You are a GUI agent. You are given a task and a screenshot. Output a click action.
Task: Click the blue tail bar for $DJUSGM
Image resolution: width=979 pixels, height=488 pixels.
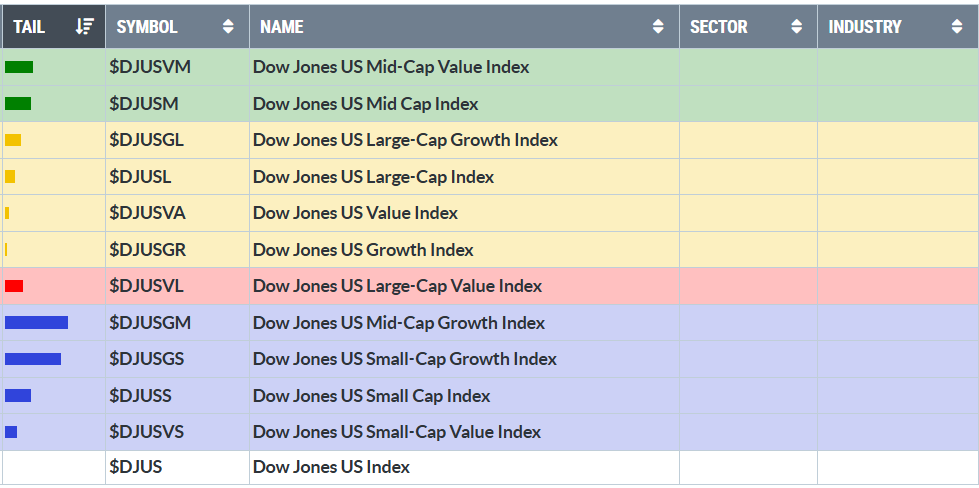(x=36, y=322)
